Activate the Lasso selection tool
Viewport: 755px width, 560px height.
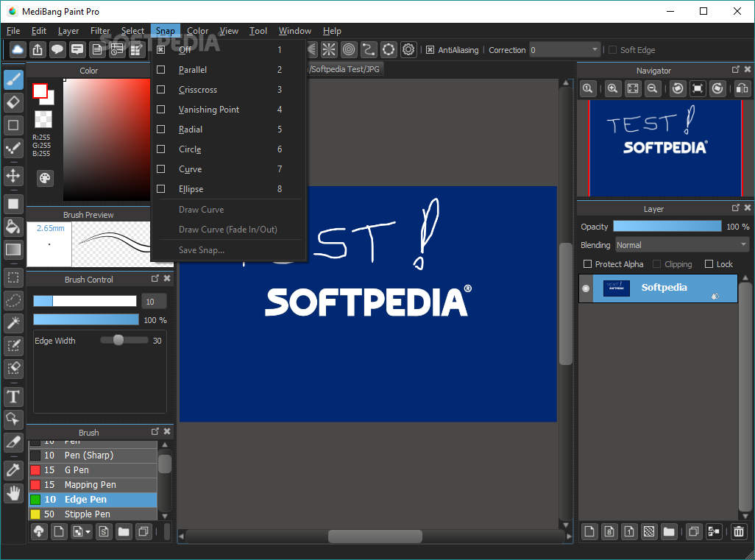(x=13, y=300)
